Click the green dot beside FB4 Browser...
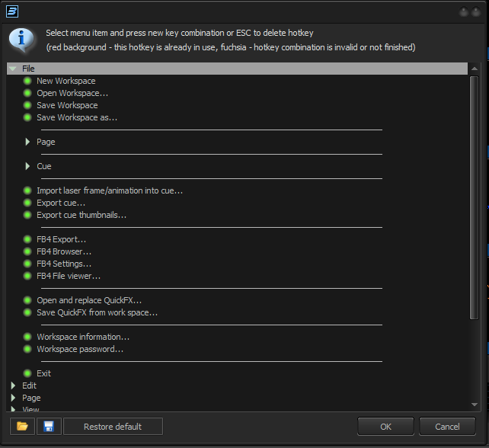 tap(28, 251)
